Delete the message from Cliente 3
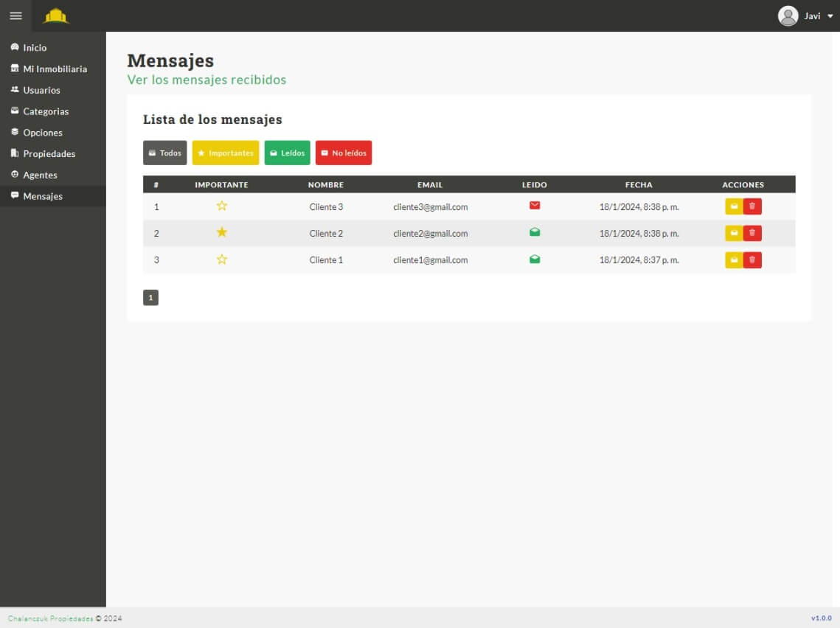Image resolution: width=840 pixels, height=628 pixels. click(x=752, y=206)
